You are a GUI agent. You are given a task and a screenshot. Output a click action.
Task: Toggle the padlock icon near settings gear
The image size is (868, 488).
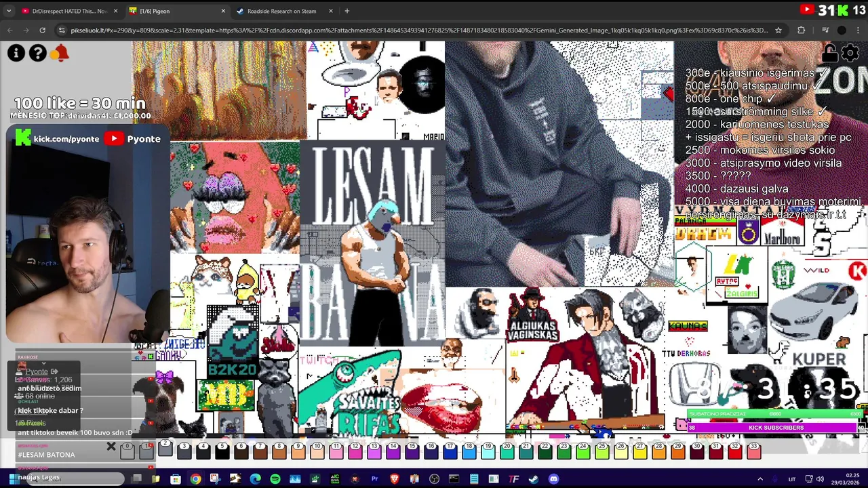coord(829,53)
